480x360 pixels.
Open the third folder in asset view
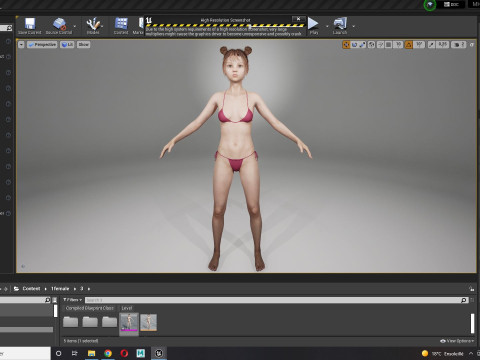pos(109,322)
